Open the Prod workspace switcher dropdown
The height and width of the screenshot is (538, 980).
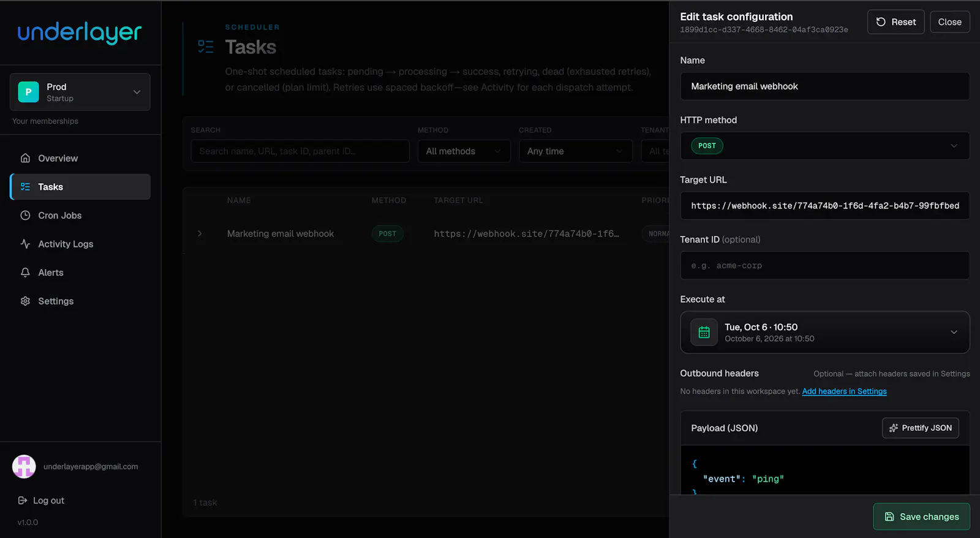(x=80, y=92)
